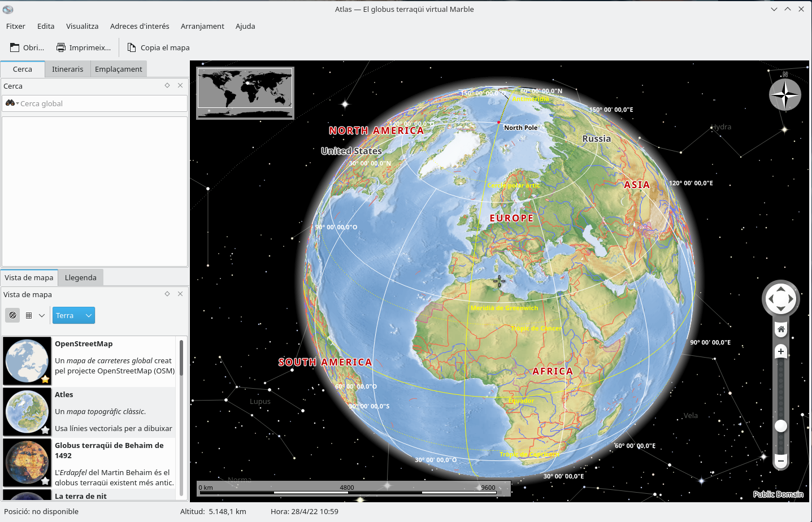Image resolution: width=812 pixels, height=522 pixels.
Task: Click the binoculars search icon
Action: (10, 103)
